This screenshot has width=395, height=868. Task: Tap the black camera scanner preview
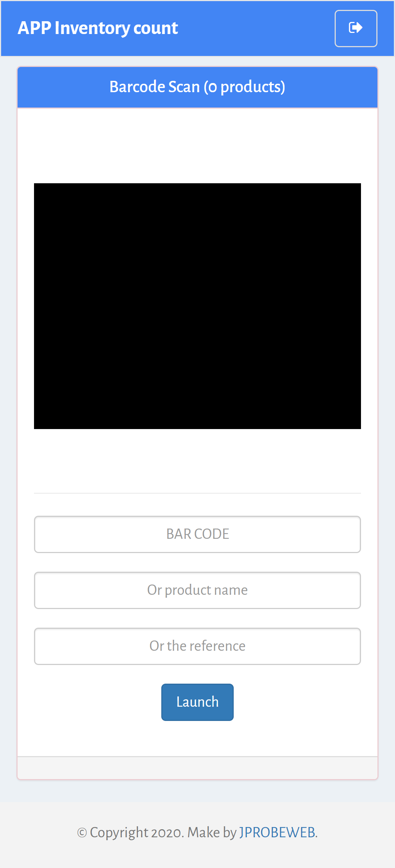(197, 306)
